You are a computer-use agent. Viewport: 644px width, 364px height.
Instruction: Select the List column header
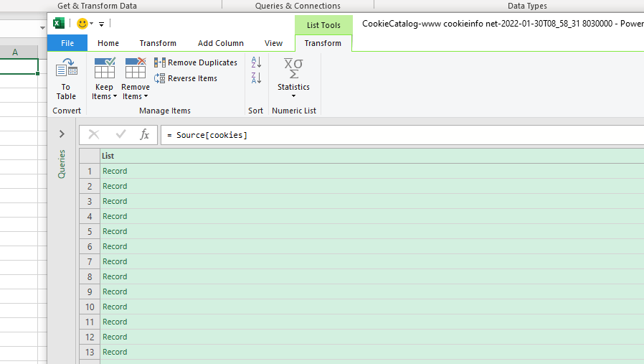pos(372,156)
